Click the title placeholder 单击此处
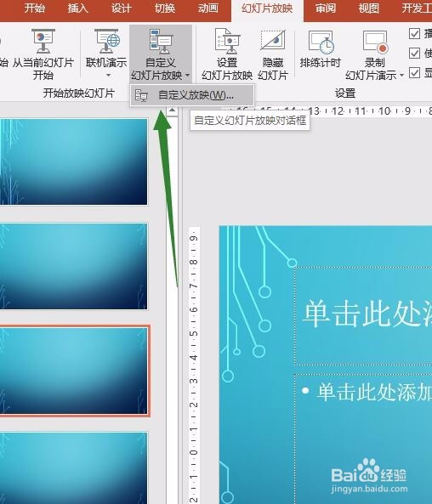Image resolution: width=432 pixels, height=504 pixels. point(363,315)
